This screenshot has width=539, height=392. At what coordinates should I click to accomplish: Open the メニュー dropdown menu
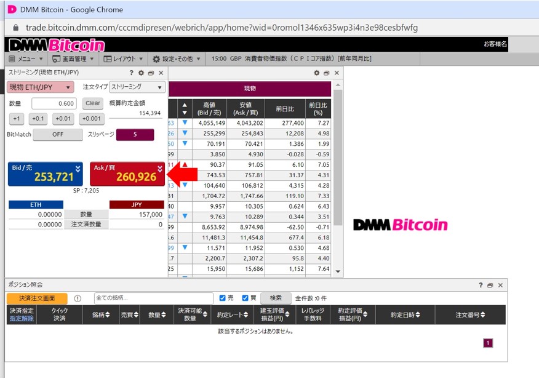coord(26,59)
